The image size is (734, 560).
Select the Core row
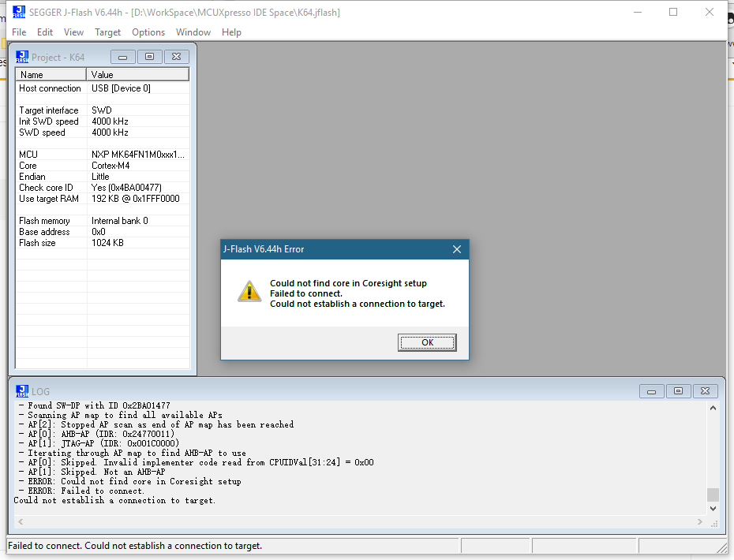click(x=103, y=166)
